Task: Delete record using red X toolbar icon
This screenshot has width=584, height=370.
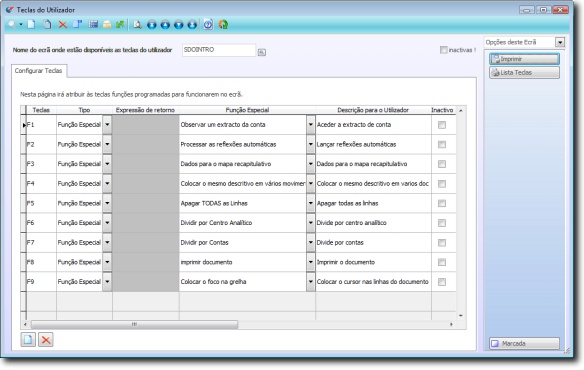Action: (63, 25)
